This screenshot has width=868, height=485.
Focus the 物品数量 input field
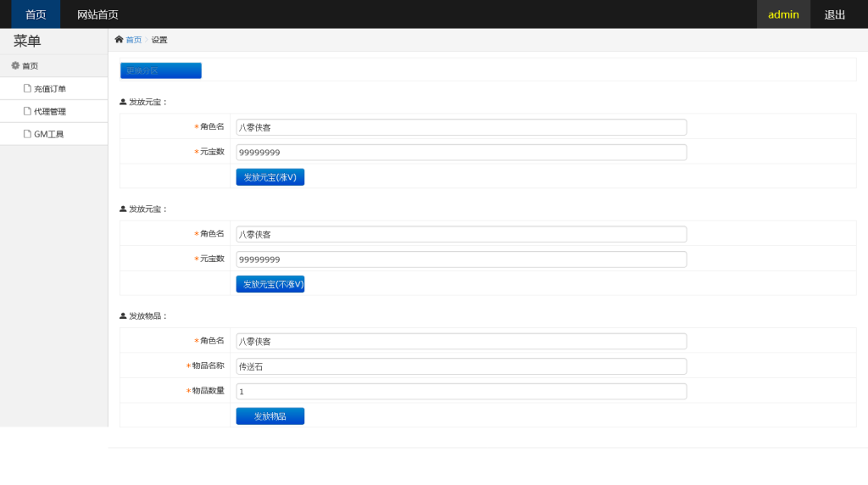[x=461, y=392]
